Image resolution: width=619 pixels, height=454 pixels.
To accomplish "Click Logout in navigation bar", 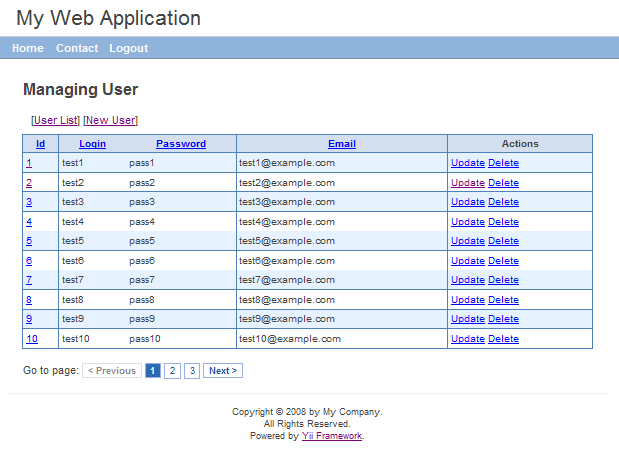I will point(128,48).
